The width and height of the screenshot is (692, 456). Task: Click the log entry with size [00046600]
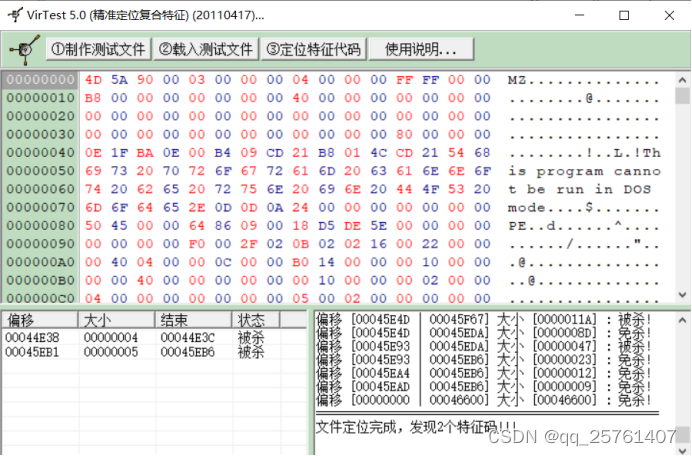point(484,400)
